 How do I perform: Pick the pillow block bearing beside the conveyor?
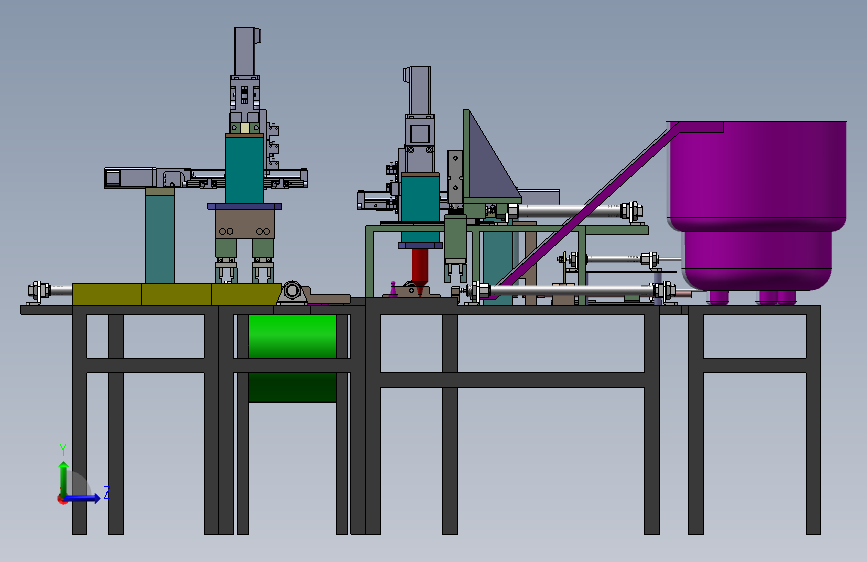point(293,292)
